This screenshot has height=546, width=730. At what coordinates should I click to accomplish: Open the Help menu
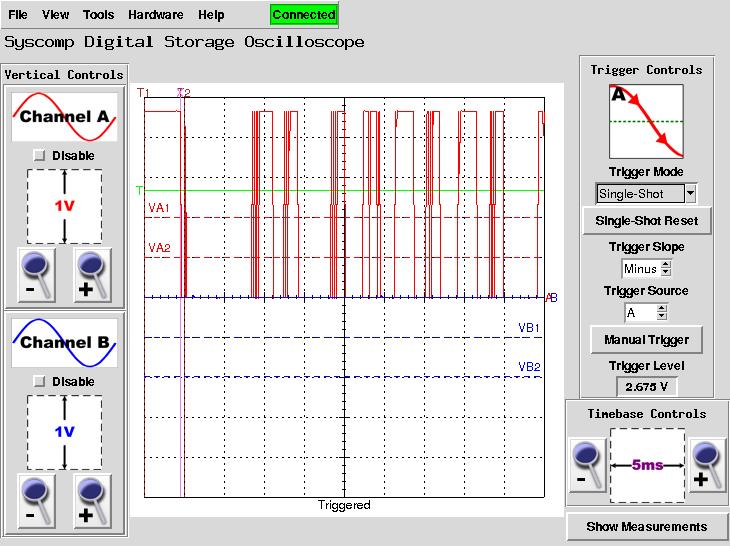211,15
